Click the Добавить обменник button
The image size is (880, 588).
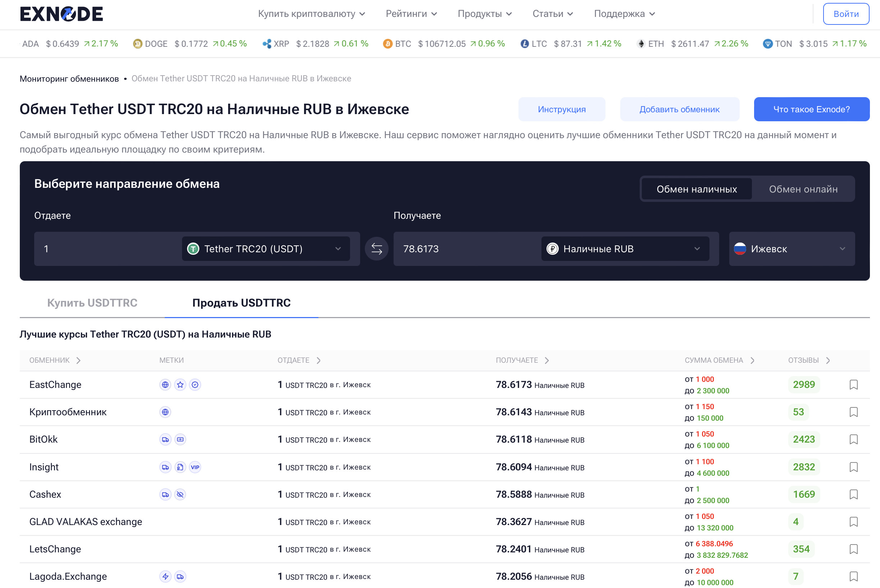tap(679, 109)
